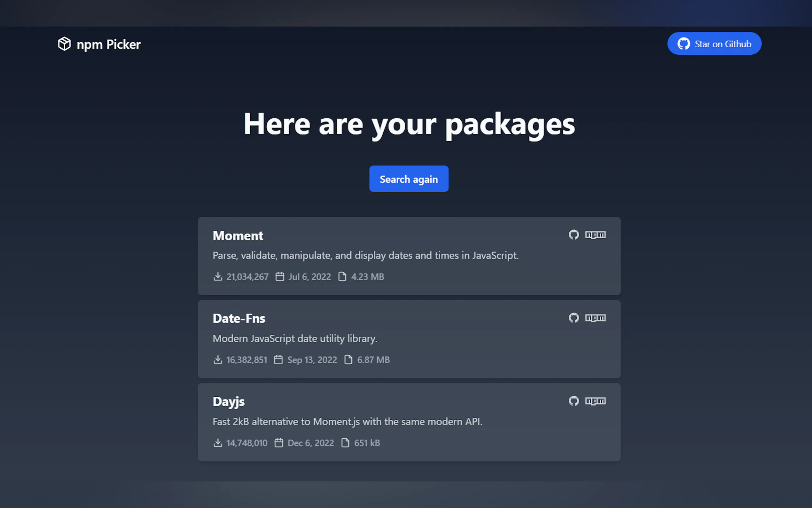Image resolution: width=812 pixels, height=508 pixels.
Task: Select the Date-Fns package heading
Action: click(x=239, y=319)
